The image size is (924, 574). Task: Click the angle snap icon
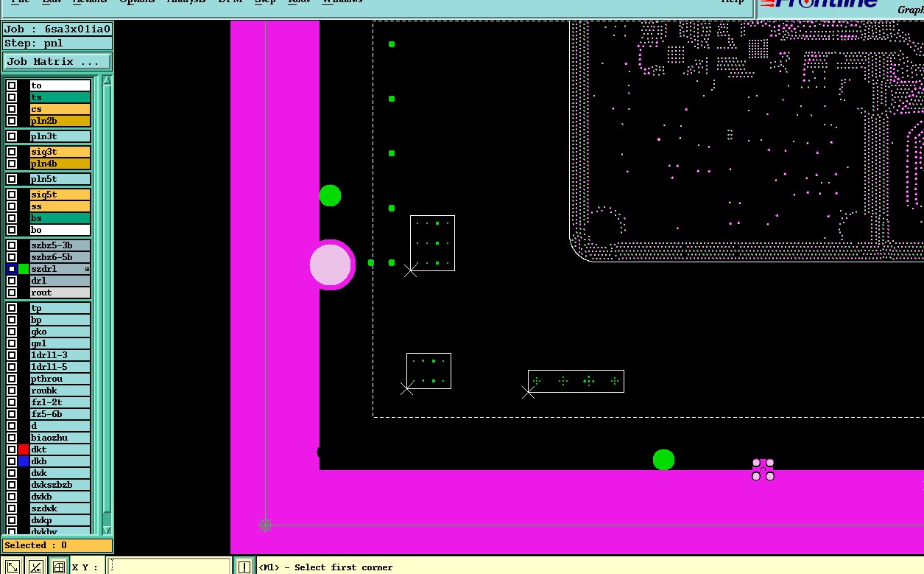(35, 567)
